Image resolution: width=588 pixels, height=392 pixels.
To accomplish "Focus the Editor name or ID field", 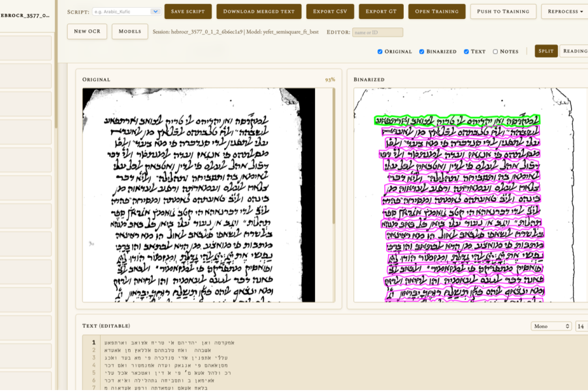I will point(378,32).
